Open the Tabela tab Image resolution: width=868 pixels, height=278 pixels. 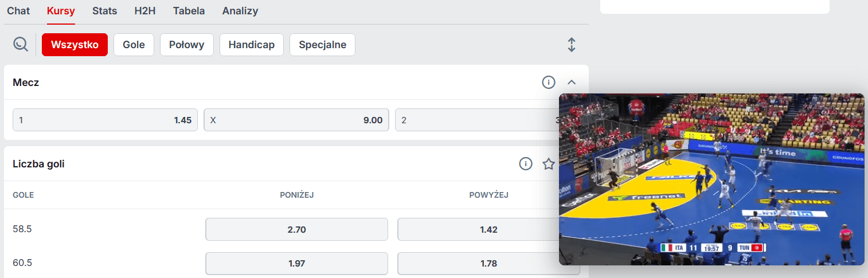tap(189, 11)
